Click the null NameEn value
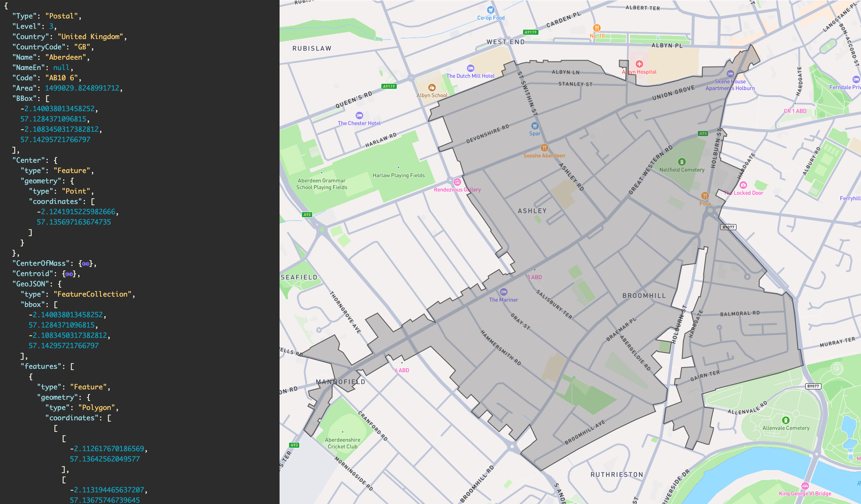Screen dimensions: 861x504 [61, 68]
